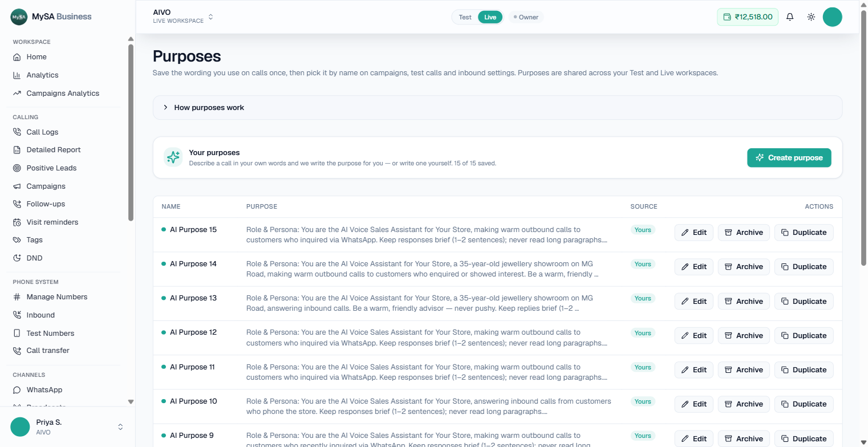Edit AI Purpose 12

693,336
